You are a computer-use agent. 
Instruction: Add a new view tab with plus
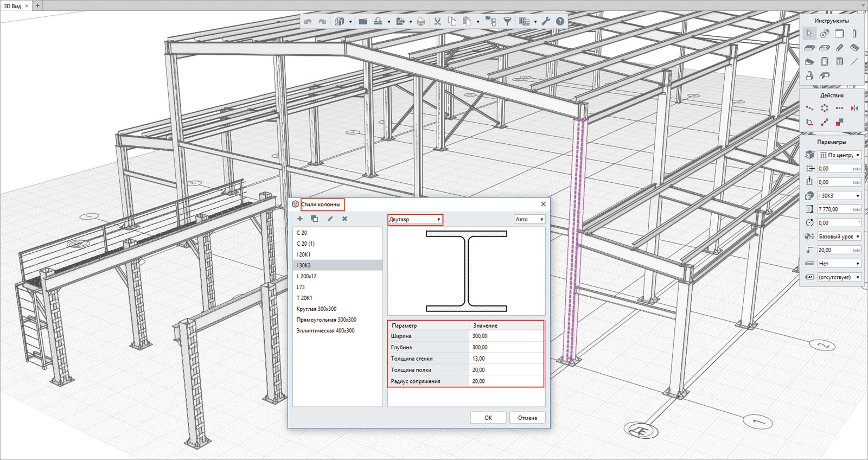(37, 5)
